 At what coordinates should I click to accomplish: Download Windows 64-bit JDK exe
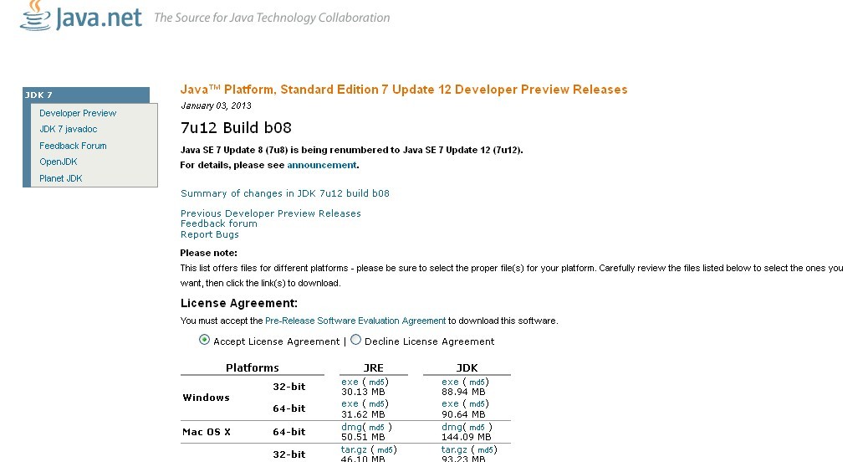click(450, 403)
